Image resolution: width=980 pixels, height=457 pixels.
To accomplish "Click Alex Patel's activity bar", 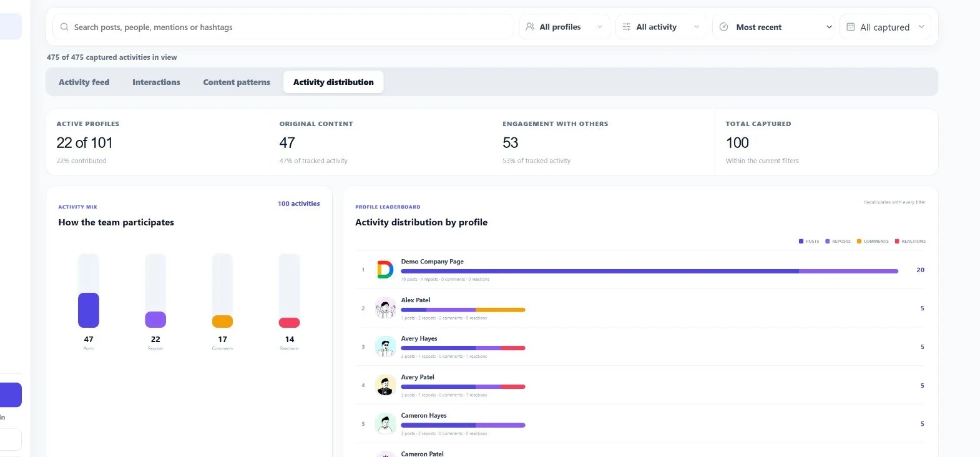I will [x=463, y=310].
